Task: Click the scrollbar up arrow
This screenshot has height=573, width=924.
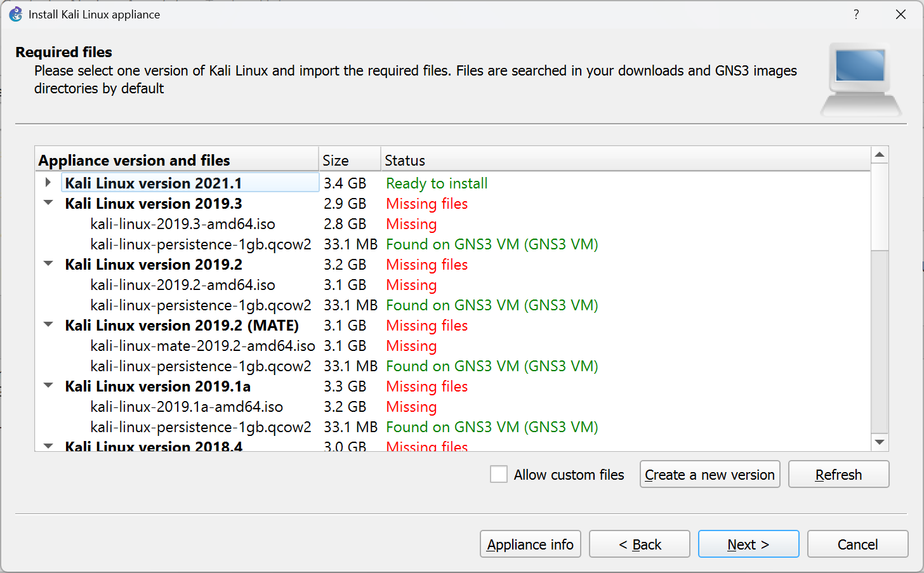Action: [x=880, y=155]
